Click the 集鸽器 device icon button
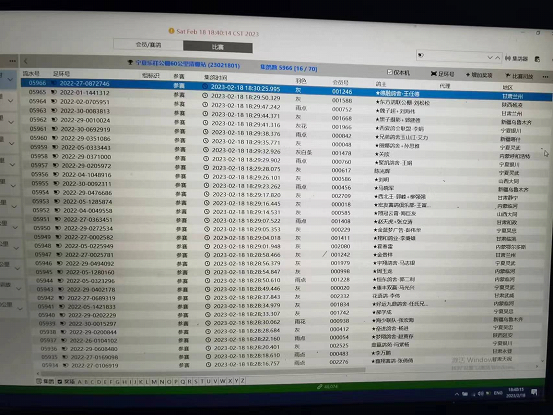Screen dimensions: 553x415 click(x=508, y=58)
